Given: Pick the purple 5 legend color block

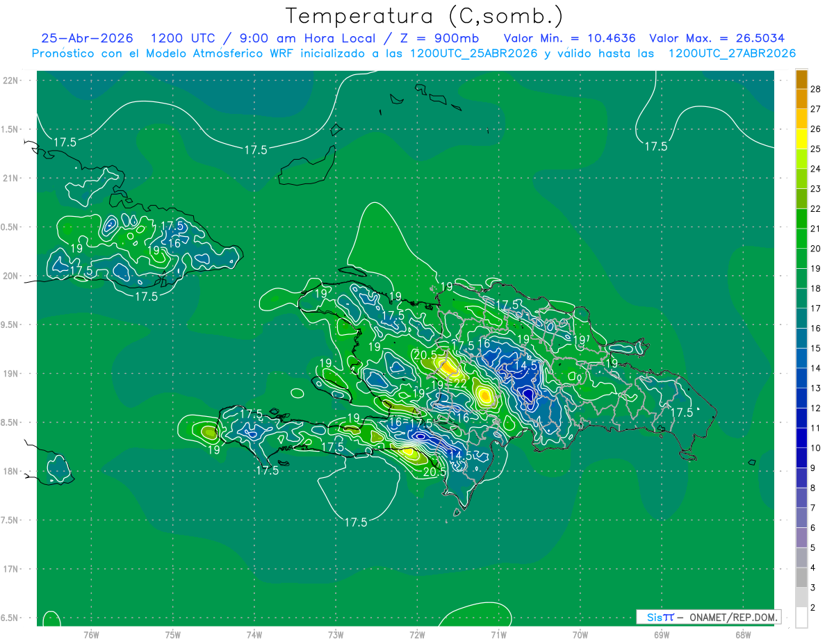Looking at the screenshot, I should (x=801, y=538).
